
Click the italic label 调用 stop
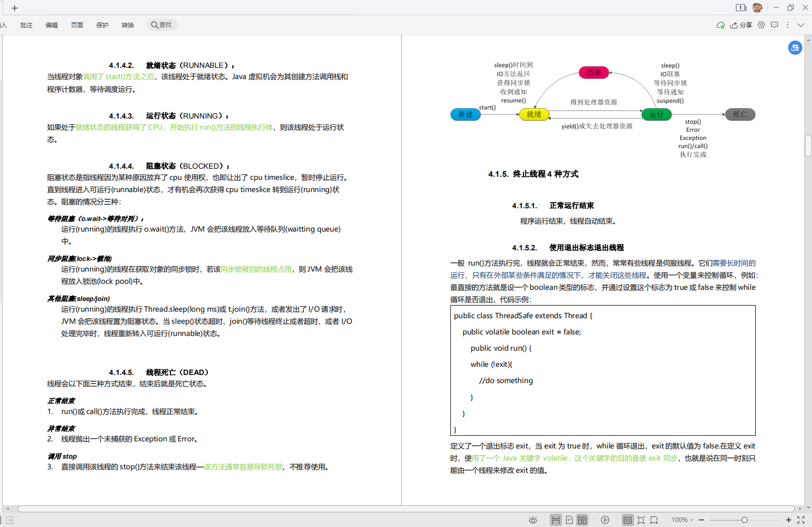pos(62,457)
